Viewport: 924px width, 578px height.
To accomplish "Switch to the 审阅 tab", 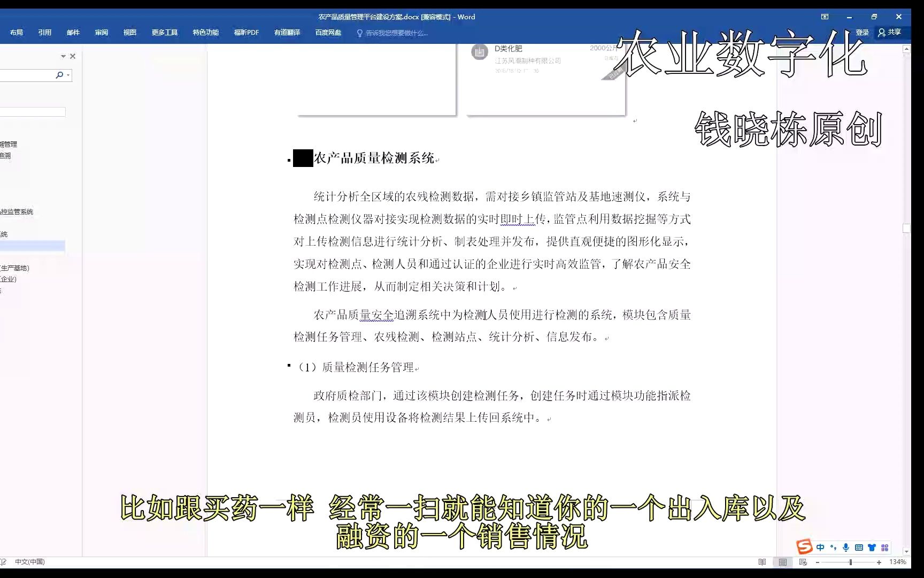I will pos(101,33).
